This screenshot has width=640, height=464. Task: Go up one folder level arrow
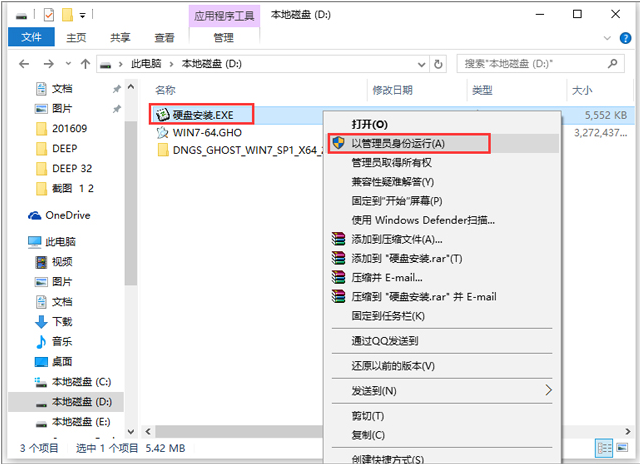(85, 64)
